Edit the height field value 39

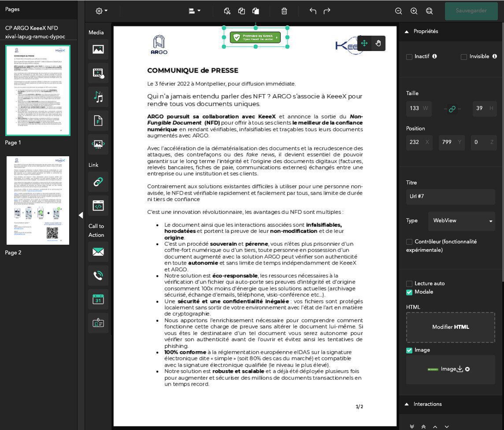484,108
